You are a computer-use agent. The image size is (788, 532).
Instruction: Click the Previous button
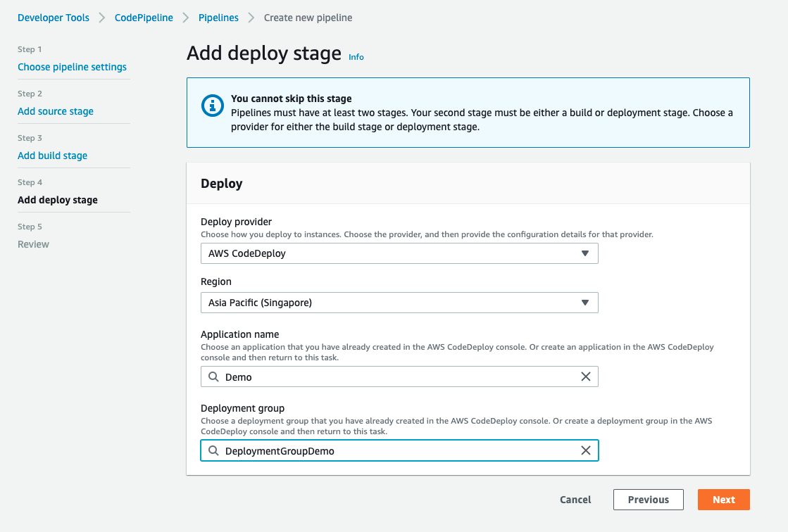(x=648, y=500)
